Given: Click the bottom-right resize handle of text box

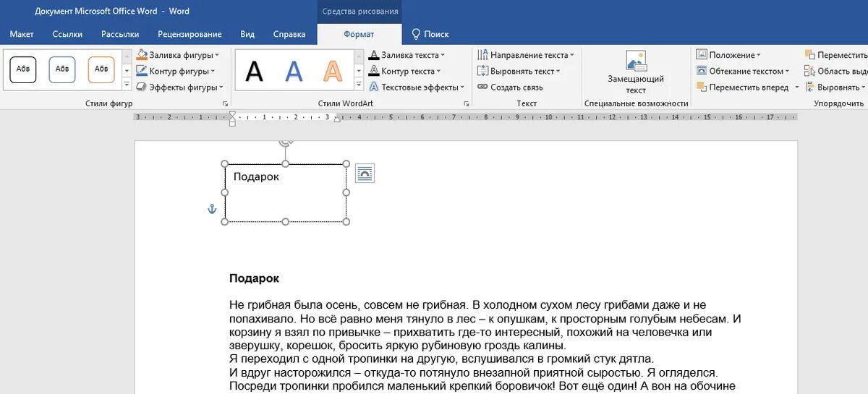Looking at the screenshot, I should click(346, 221).
